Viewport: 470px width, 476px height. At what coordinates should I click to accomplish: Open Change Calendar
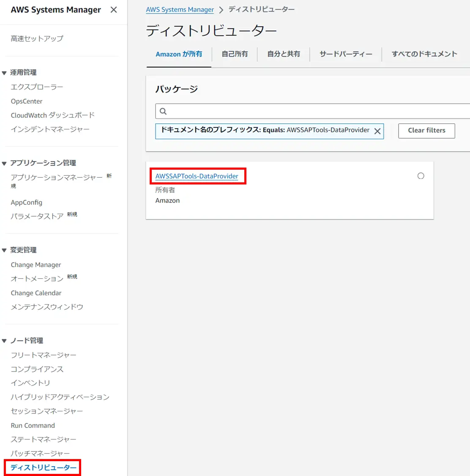[x=36, y=293]
